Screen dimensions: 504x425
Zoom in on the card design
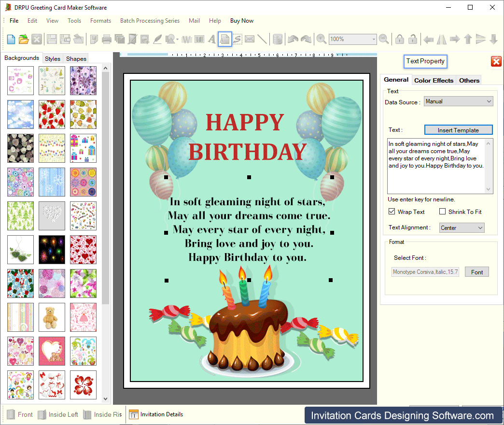(x=321, y=39)
